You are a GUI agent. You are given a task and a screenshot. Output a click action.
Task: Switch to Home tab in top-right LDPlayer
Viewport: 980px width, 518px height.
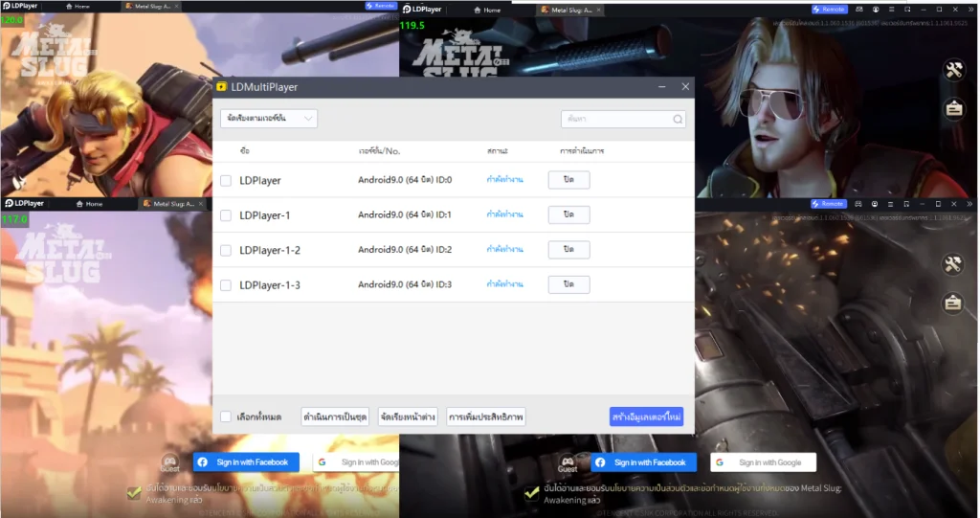coord(487,10)
